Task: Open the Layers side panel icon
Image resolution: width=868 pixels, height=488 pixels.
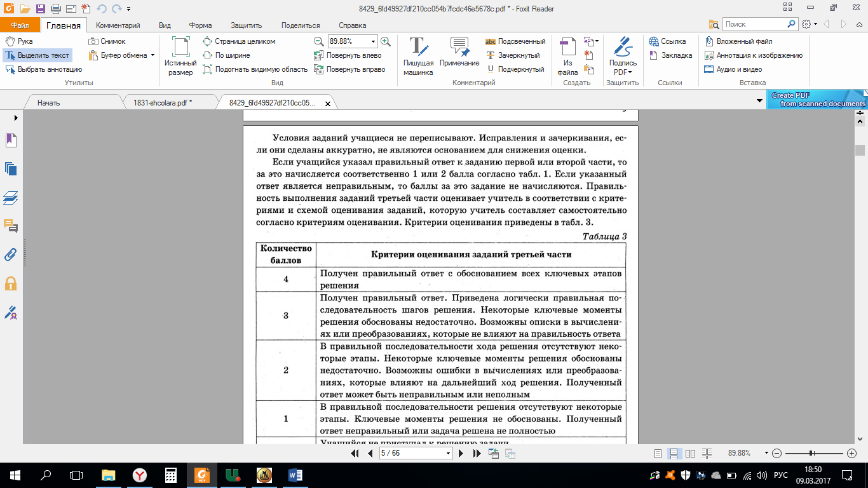Action: pyautogui.click(x=11, y=198)
